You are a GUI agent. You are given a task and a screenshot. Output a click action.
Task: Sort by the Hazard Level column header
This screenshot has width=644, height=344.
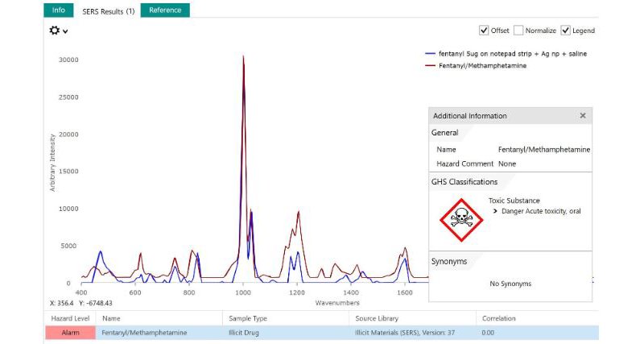[70, 318]
